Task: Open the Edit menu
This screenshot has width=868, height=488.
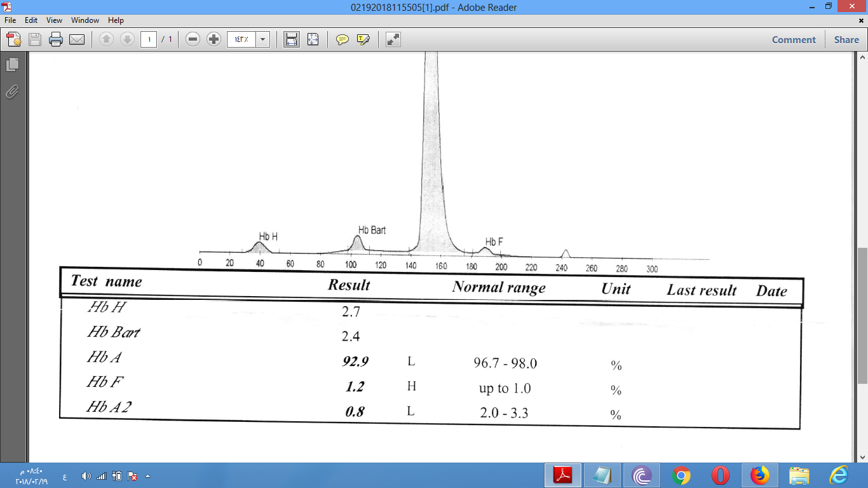Action: click(x=31, y=20)
